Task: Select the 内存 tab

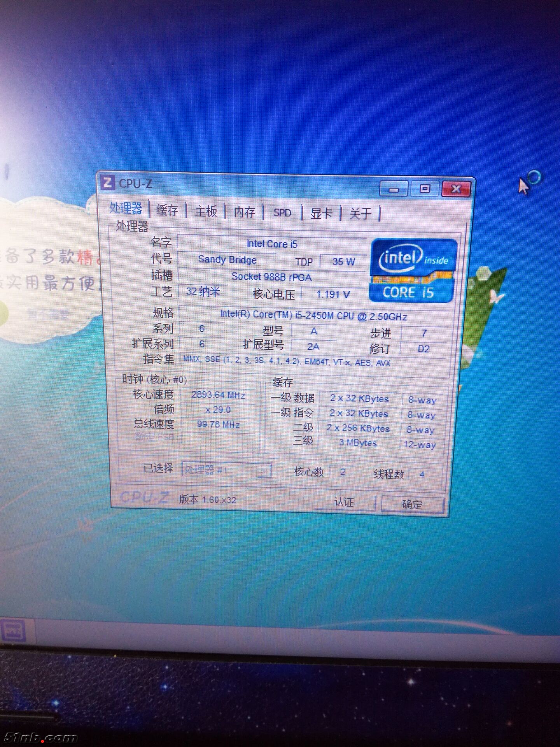Action: pyautogui.click(x=244, y=212)
